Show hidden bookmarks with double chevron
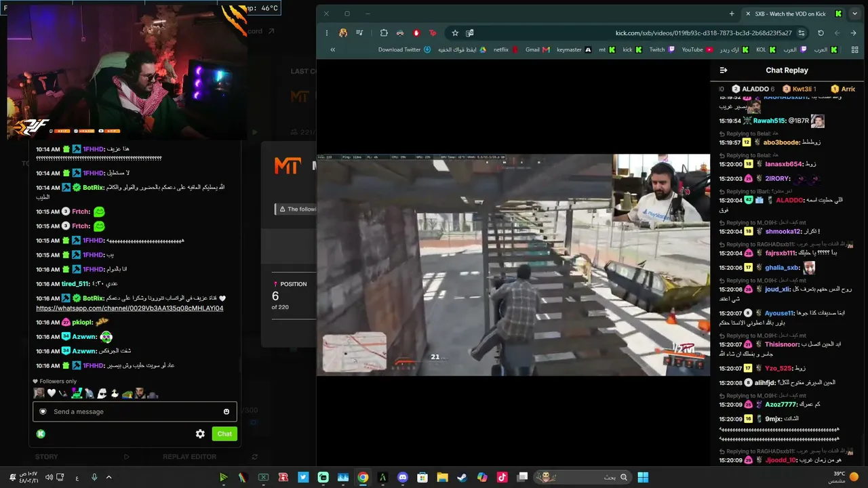The width and height of the screenshot is (868, 488). coord(332,49)
